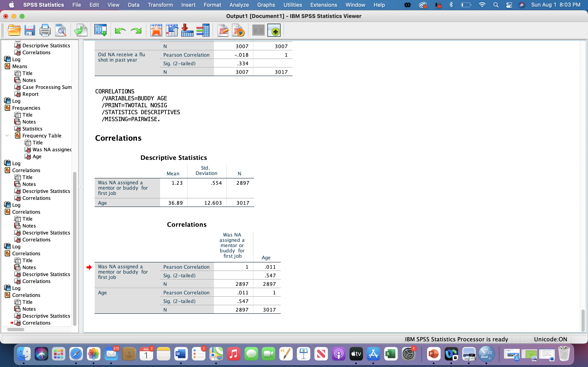588x367 pixels.
Task: Click the Export output icon
Action: 81,31
